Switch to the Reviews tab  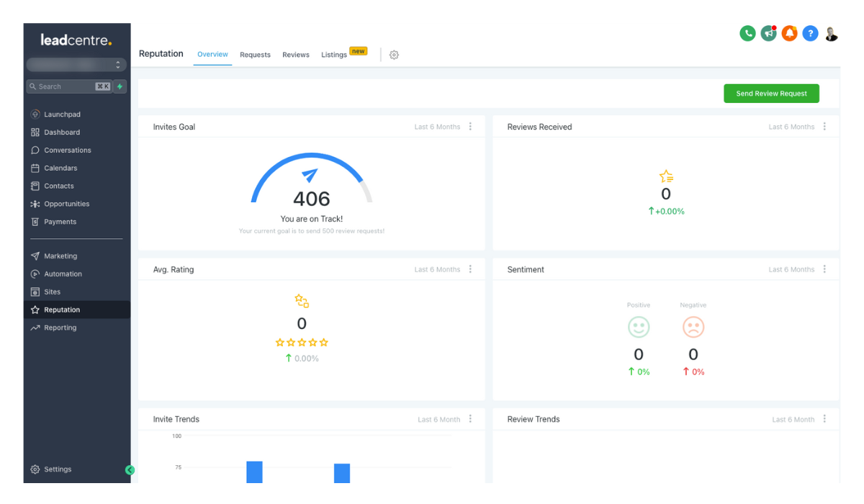296,55
